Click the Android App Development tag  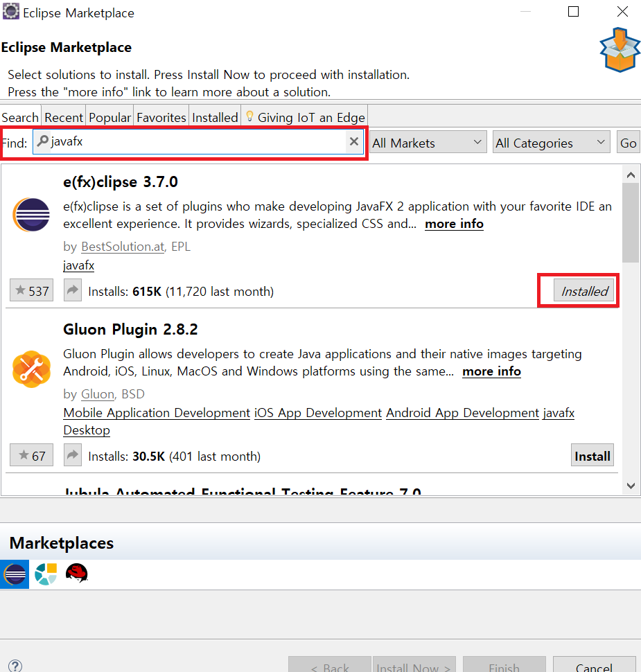click(463, 413)
